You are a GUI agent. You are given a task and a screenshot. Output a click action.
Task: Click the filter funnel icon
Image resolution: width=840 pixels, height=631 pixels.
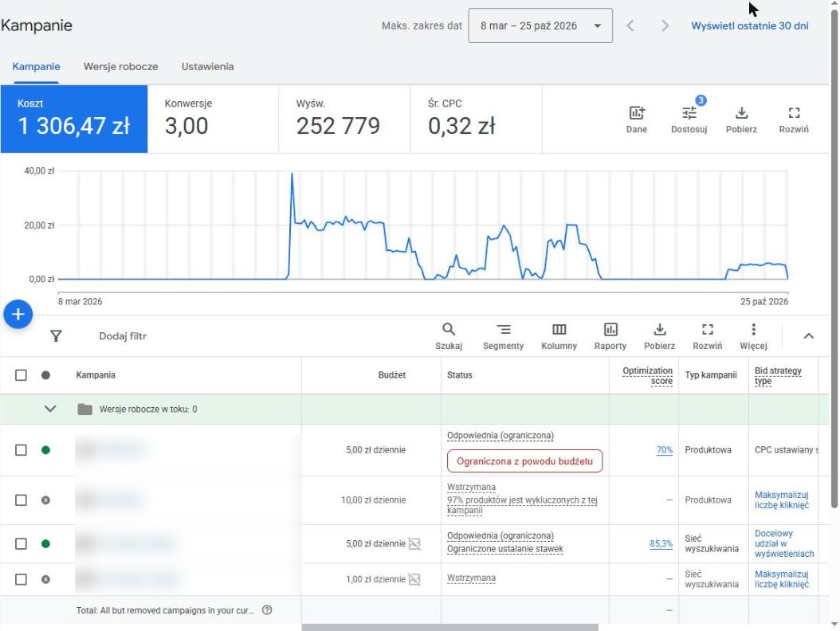pyautogui.click(x=56, y=336)
